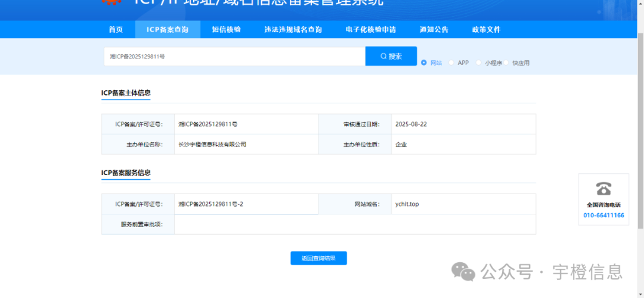Click the ICP备案服务信息 heading

[126, 173]
